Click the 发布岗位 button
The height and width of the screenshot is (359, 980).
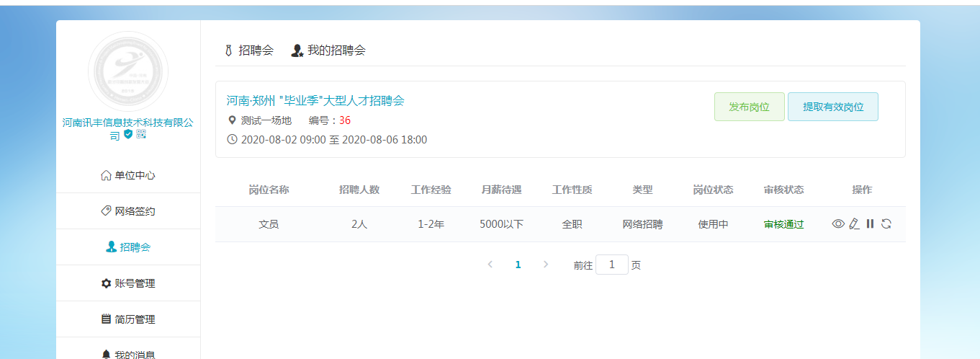(749, 107)
